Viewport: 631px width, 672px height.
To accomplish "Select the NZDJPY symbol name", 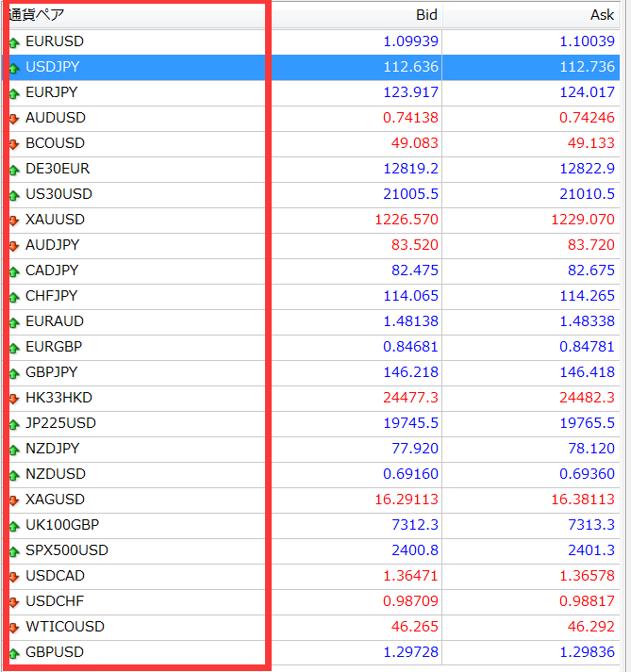I will (x=52, y=449).
